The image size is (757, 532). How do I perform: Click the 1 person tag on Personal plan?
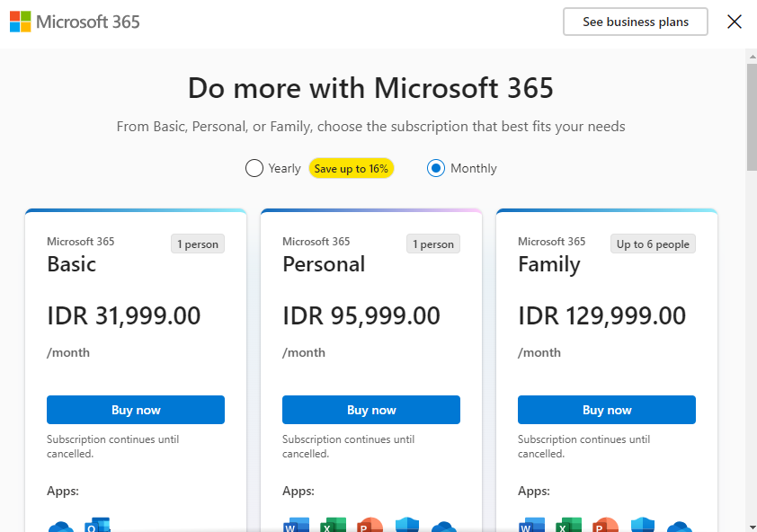[x=433, y=244]
